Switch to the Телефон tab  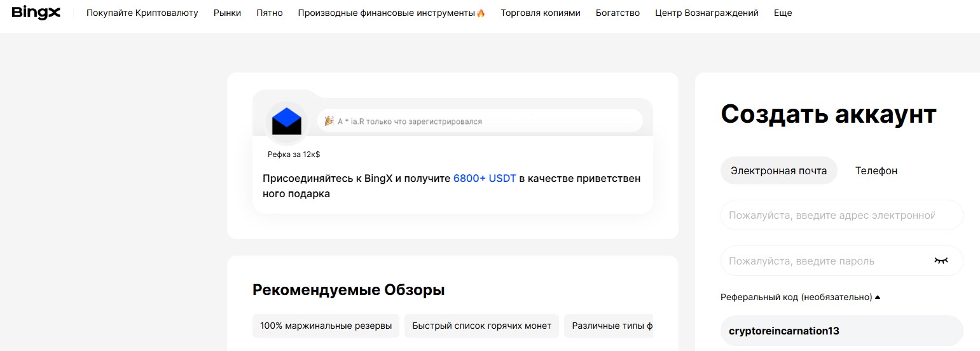click(x=876, y=170)
